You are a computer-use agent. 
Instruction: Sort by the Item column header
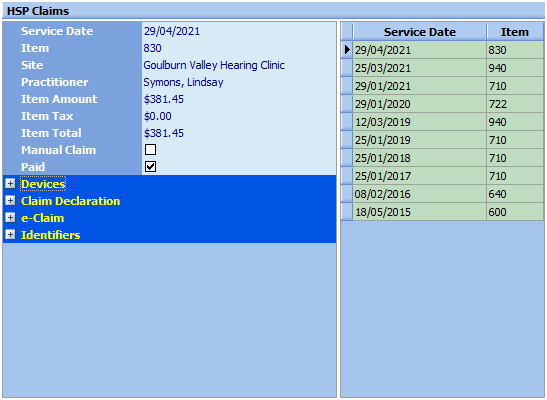point(515,32)
